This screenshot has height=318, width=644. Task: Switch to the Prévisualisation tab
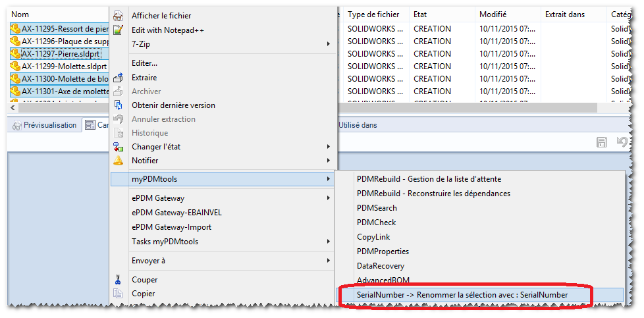[x=45, y=125]
